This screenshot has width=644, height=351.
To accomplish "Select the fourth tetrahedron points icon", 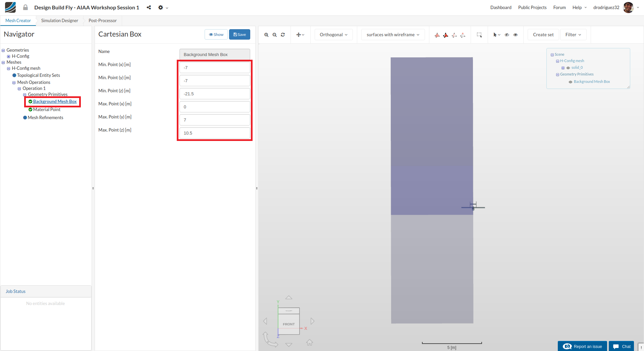I will [x=463, y=35].
